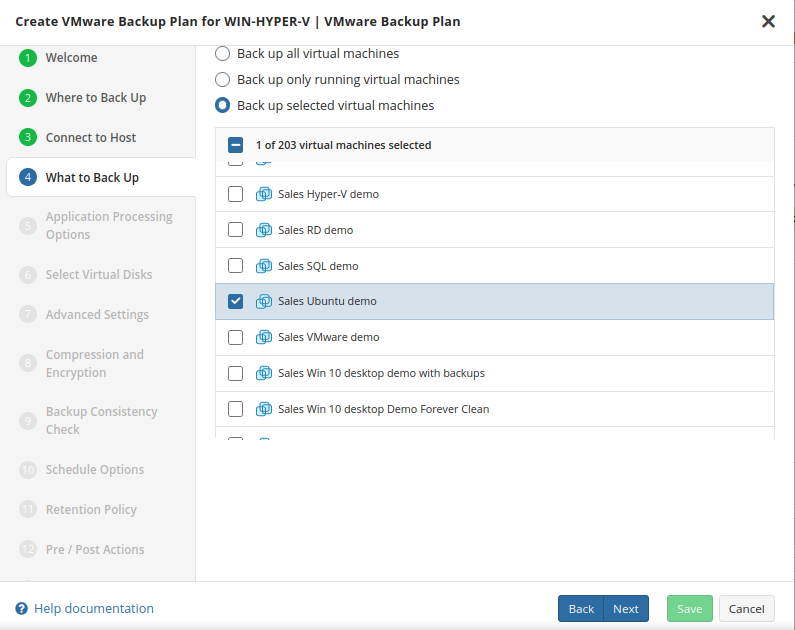Click the VM icon beside Sales VMware demo
The height and width of the screenshot is (630, 795).
click(x=264, y=337)
